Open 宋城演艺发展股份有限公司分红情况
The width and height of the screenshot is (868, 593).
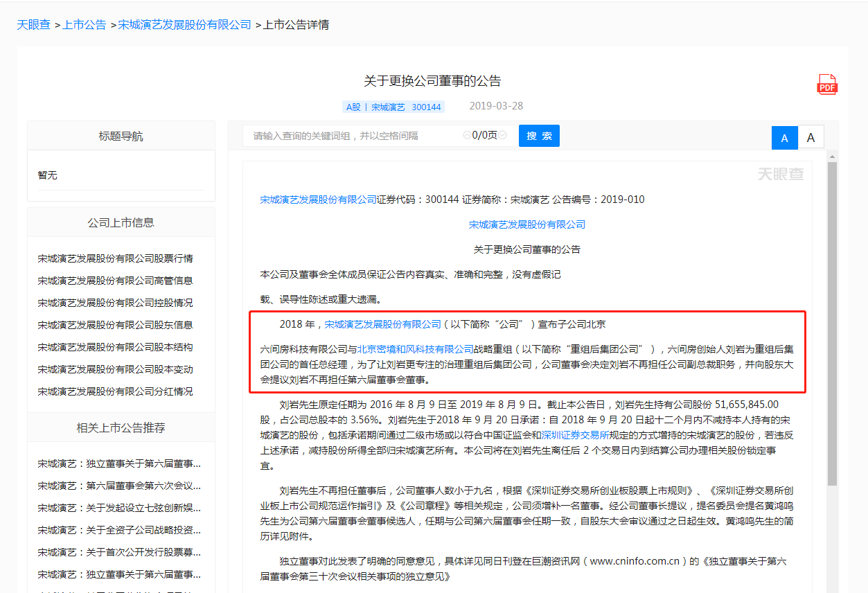[x=116, y=391]
